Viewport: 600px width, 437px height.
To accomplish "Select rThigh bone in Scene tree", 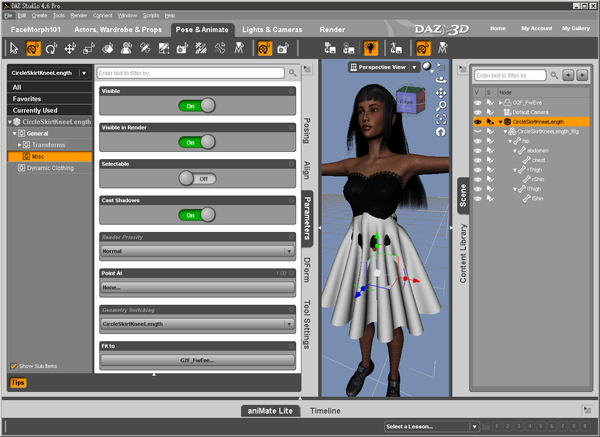I will coord(535,170).
